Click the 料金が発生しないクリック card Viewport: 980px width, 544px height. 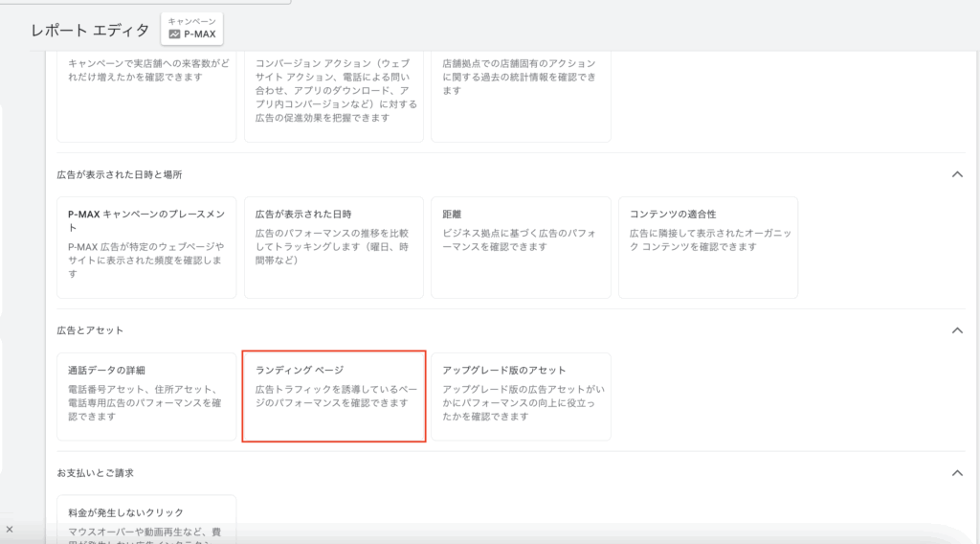point(146,517)
